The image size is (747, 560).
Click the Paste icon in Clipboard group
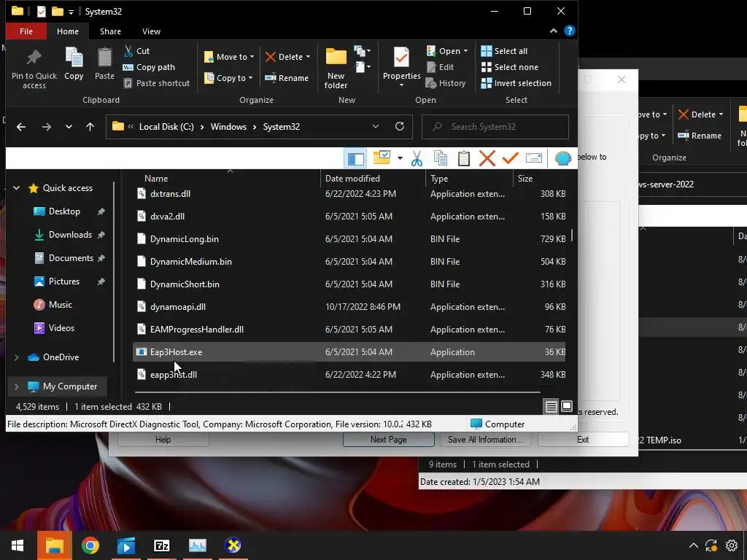pos(104,64)
